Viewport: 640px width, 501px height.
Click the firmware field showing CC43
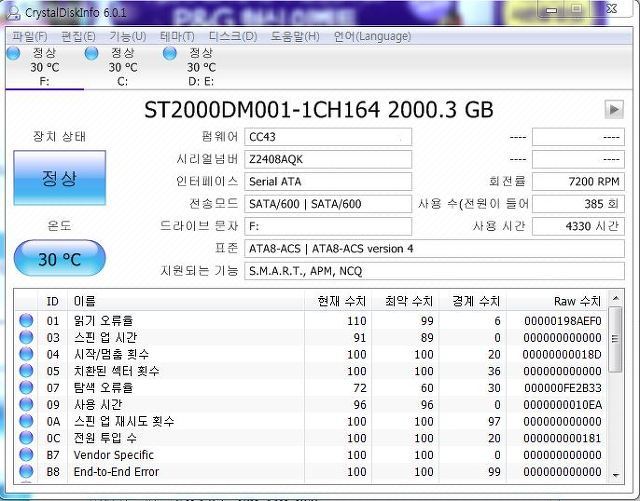tap(328, 137)
